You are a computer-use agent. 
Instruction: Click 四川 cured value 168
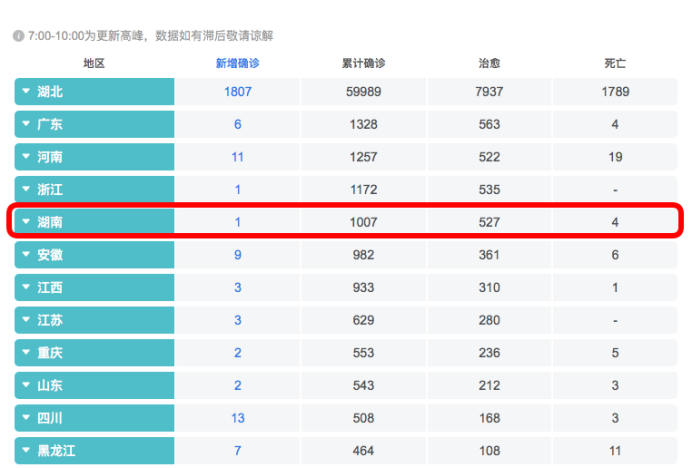pyautogui.click(x=489, y=418)
